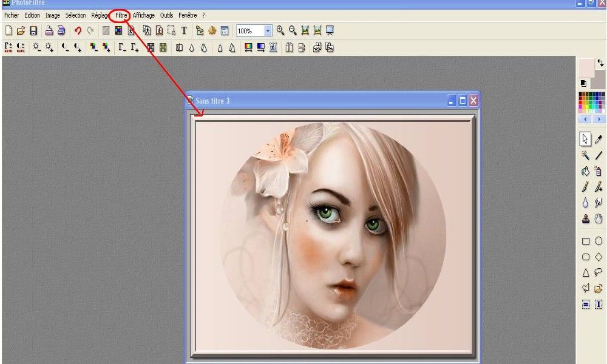Show previous palette with left arrow
Image resolution: width=607 pixels, height=364 pixels.
[x=585, y=119]
